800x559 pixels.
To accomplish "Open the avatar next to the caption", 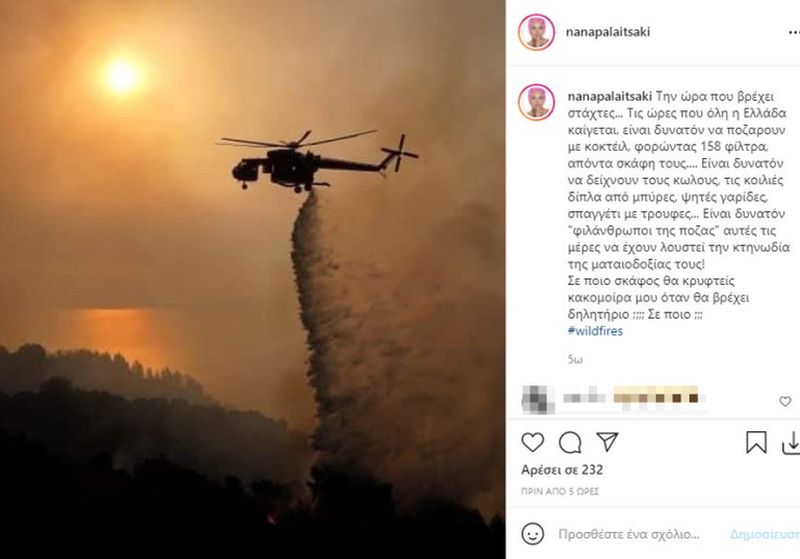I will coord(536,102).
